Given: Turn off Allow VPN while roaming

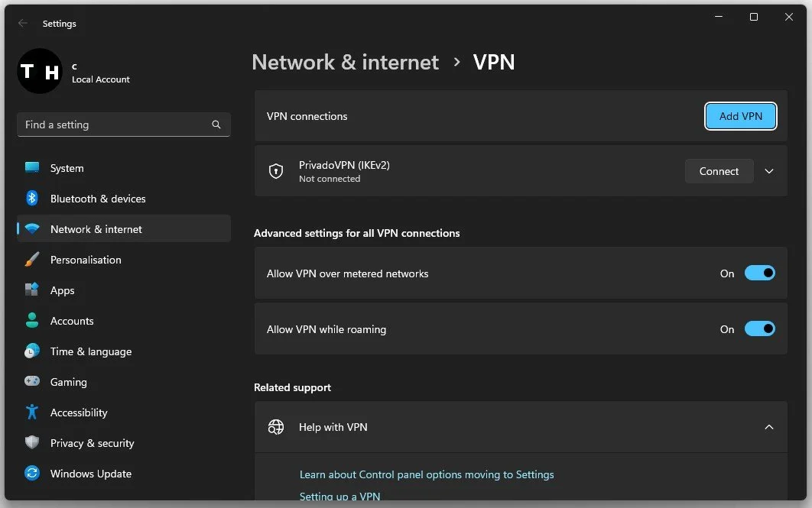Looking at the screenshot, I should [x=760, y=329].
